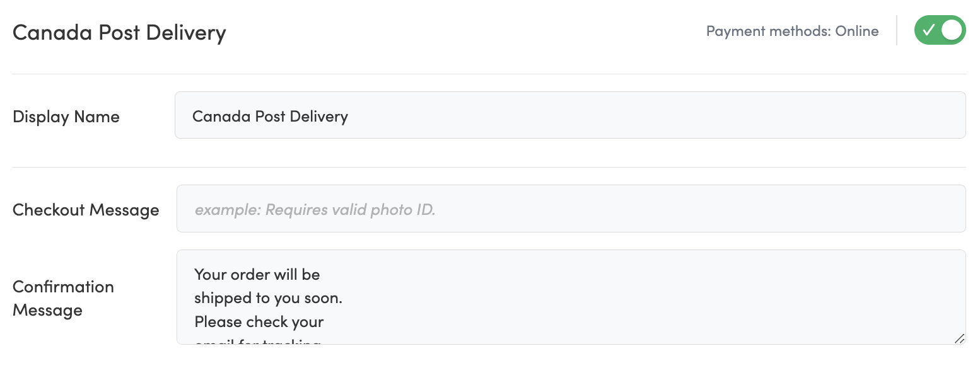Click the white knob of the enabled switch
Image resolution: width=980 pixels, height=373 pixels.
click(x=952, y=30)
